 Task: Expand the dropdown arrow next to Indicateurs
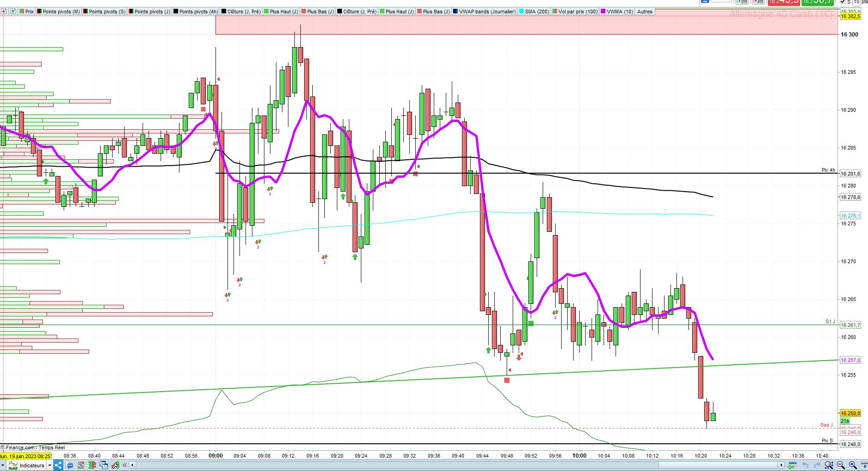(50, 465)
